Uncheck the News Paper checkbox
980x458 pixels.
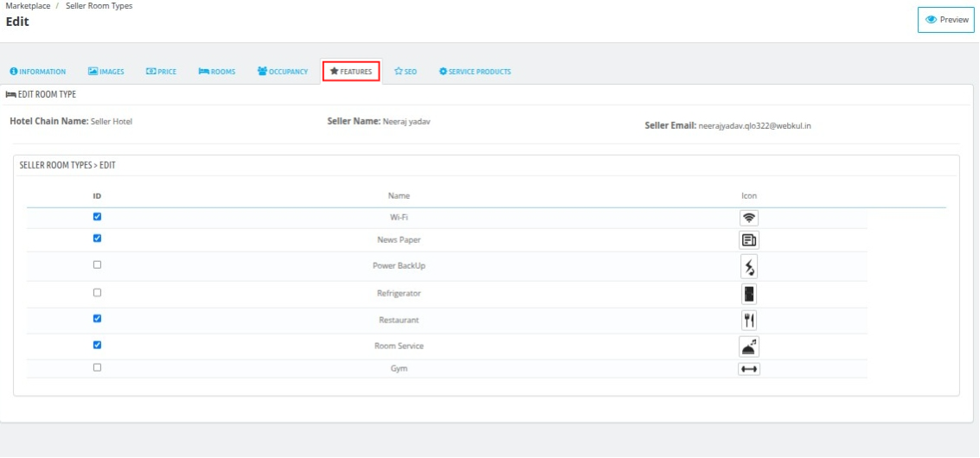(x=97, y=238)
